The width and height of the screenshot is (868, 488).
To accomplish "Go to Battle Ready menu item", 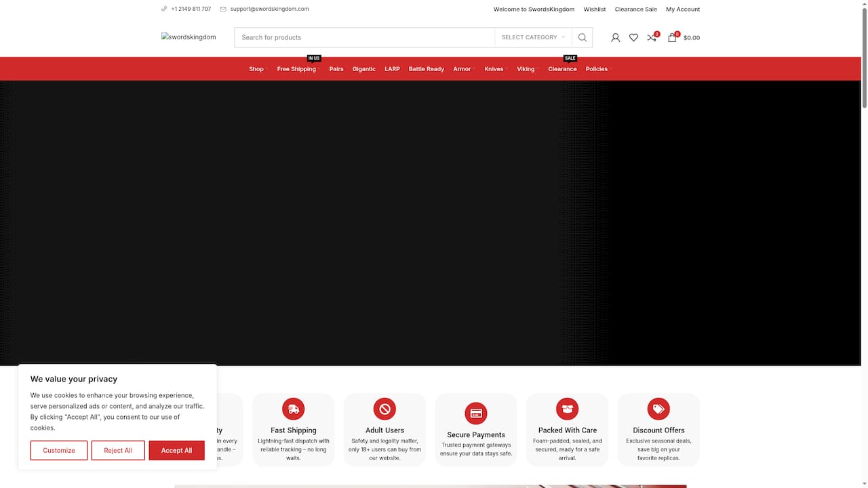I will pyautogui.click(x=426, y=69).
